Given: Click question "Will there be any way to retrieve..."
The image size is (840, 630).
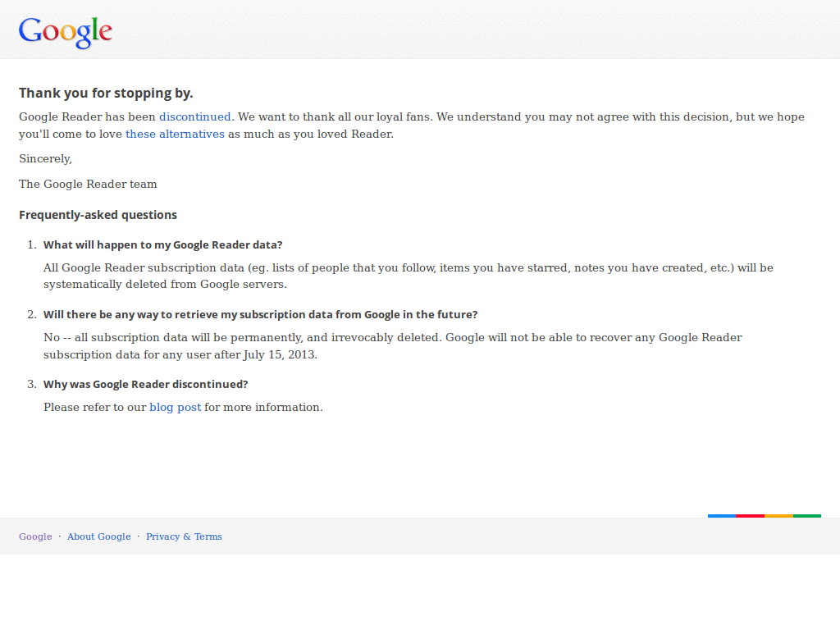Looking at the screenshot, I should 260,314.
